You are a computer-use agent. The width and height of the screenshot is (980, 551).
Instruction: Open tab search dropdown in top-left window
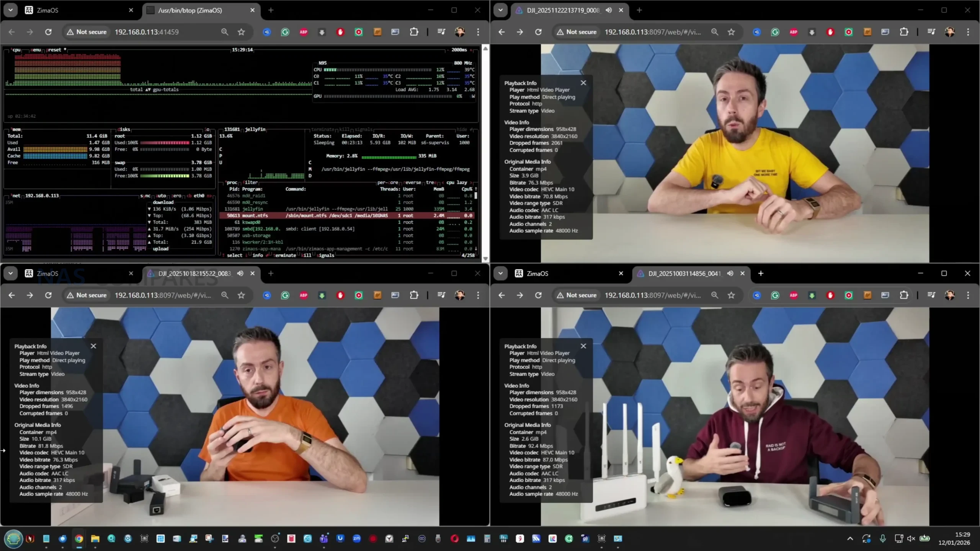10,10
